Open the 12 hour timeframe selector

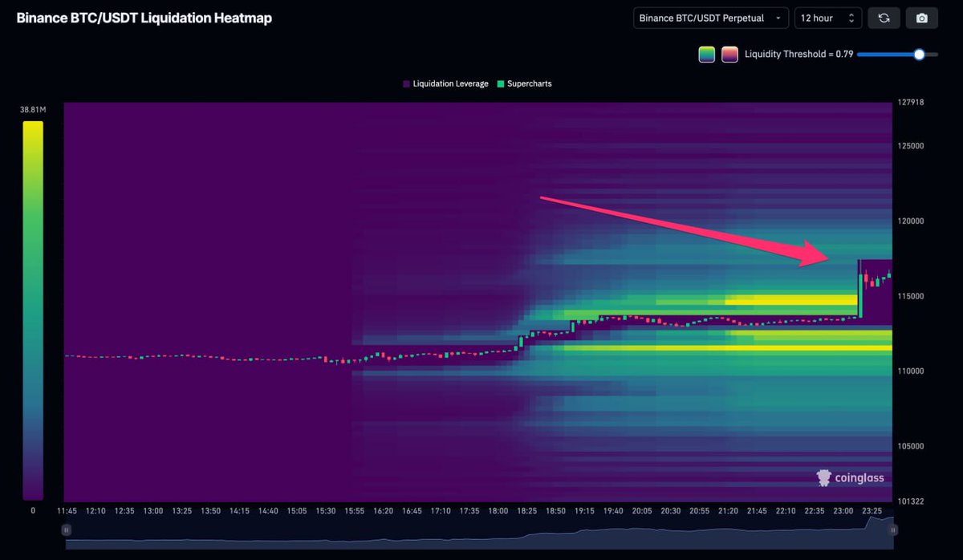coord(828,18)
